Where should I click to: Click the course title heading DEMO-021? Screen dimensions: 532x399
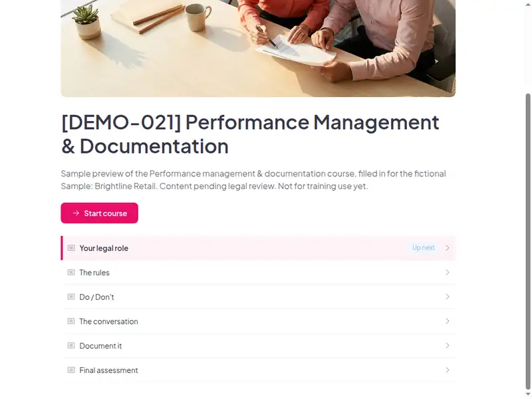click(250, 134)
